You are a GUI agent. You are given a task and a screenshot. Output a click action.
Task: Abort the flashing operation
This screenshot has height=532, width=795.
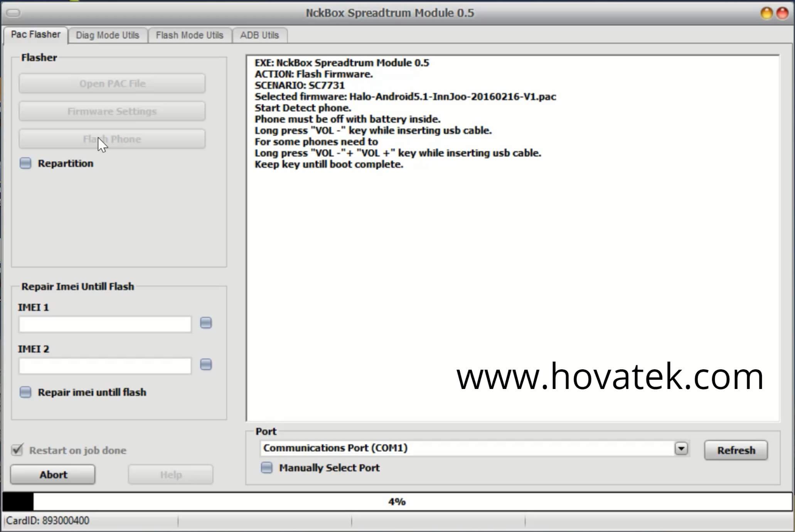pos(53,475)
